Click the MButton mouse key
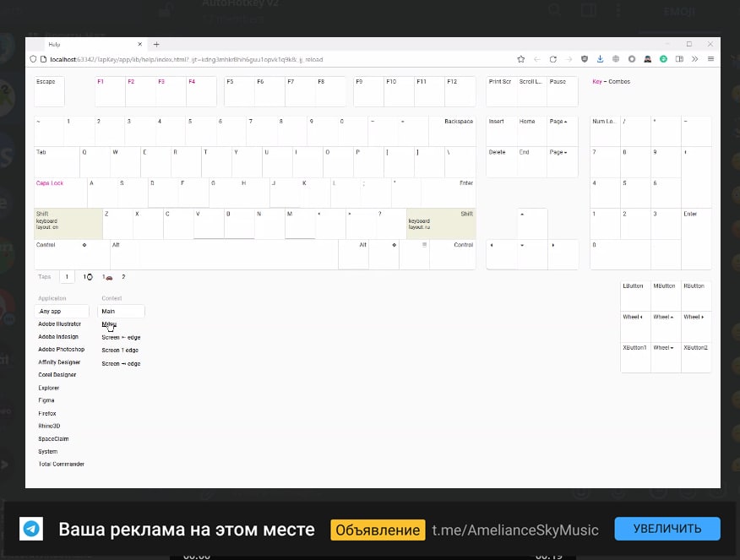Screen dimensions: 740x560 click(x=666, y=296)
